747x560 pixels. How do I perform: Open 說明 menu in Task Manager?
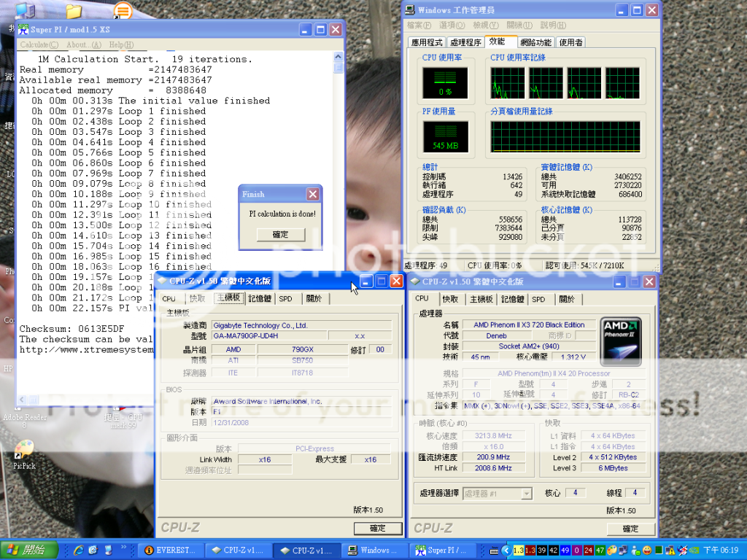(x=553, y=26)
